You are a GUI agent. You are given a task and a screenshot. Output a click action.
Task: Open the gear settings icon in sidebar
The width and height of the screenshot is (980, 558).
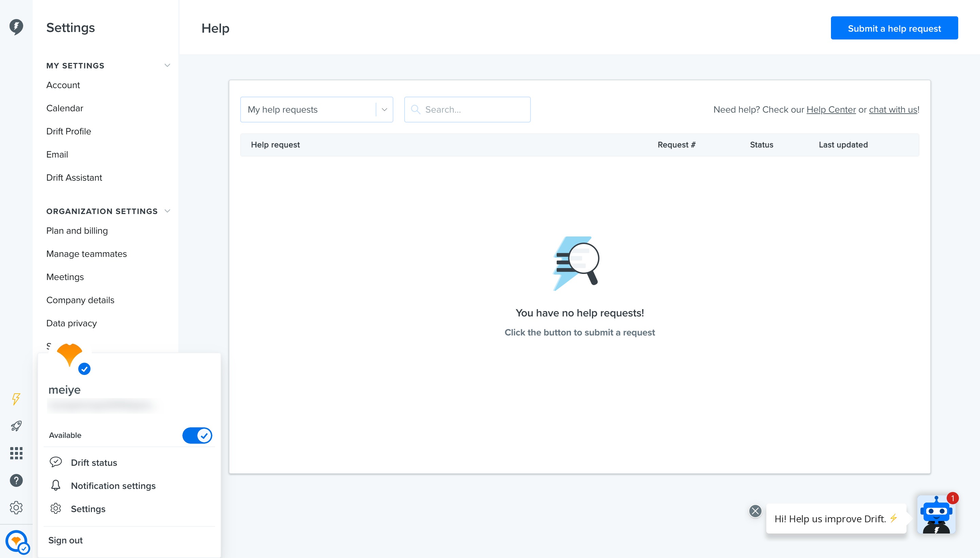[16, 507]
